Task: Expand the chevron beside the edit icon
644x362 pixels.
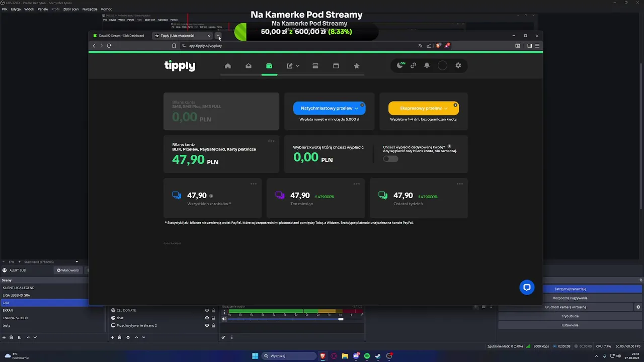Action: point(298,66)
